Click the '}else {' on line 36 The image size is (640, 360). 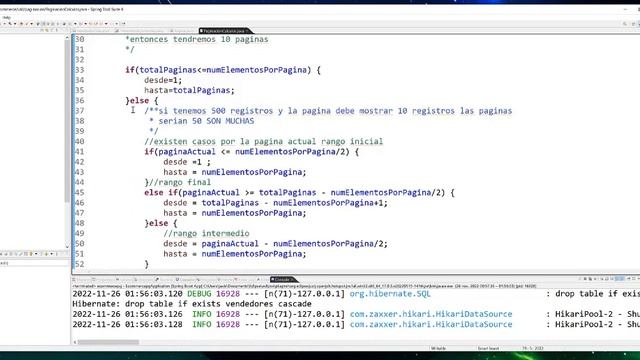tap(142, 100)
